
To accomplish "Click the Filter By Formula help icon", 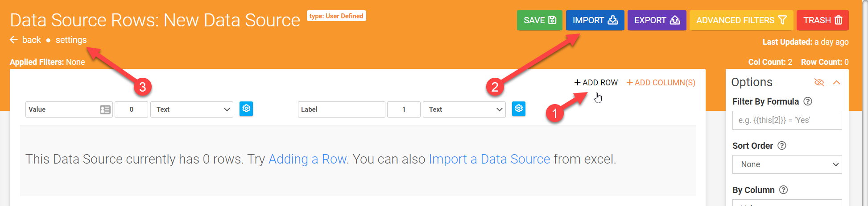I will pyautogui.click(x=808, y=101).
